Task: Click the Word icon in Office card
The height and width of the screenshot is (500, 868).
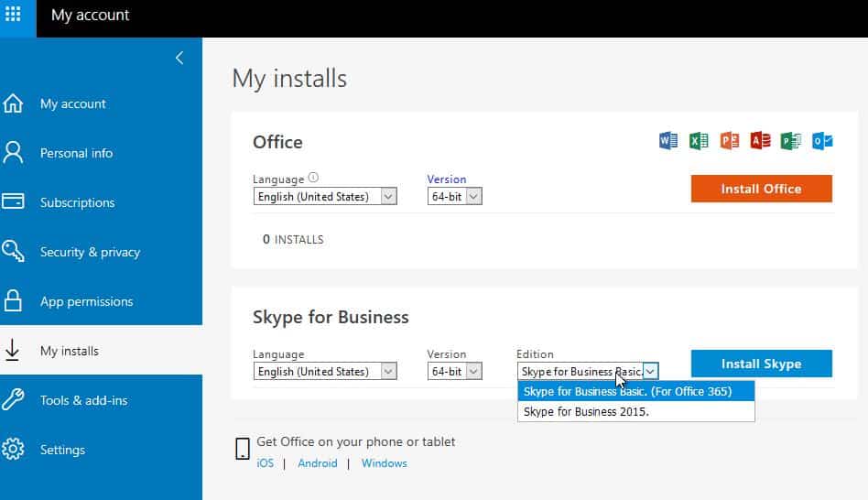Action: 668,141
